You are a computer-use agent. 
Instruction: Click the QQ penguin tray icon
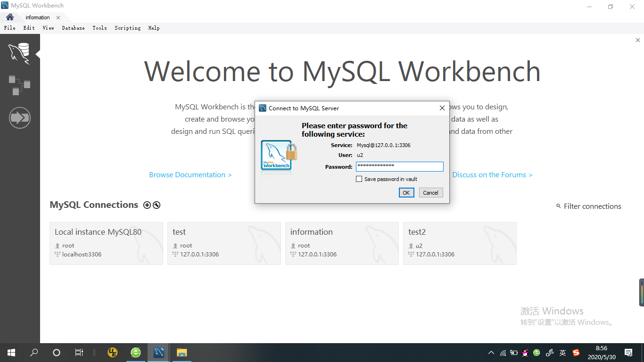[525, 353]
